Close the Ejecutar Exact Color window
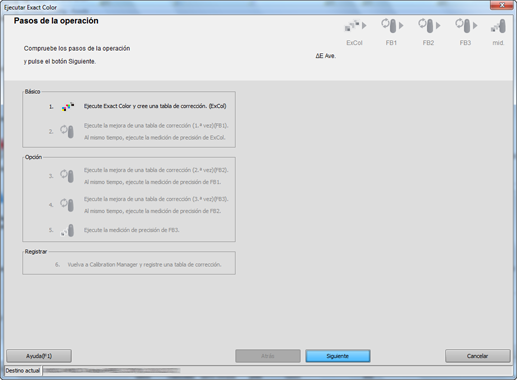Screen dimensions: 517x380 pyautogui.click(x=502, y=5)
